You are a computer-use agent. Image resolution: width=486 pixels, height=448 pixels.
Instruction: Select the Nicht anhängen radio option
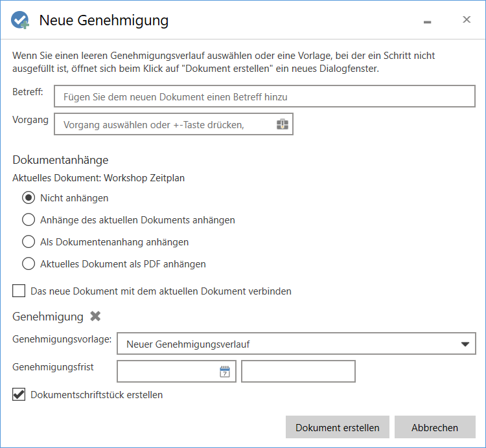pos(29,198)
